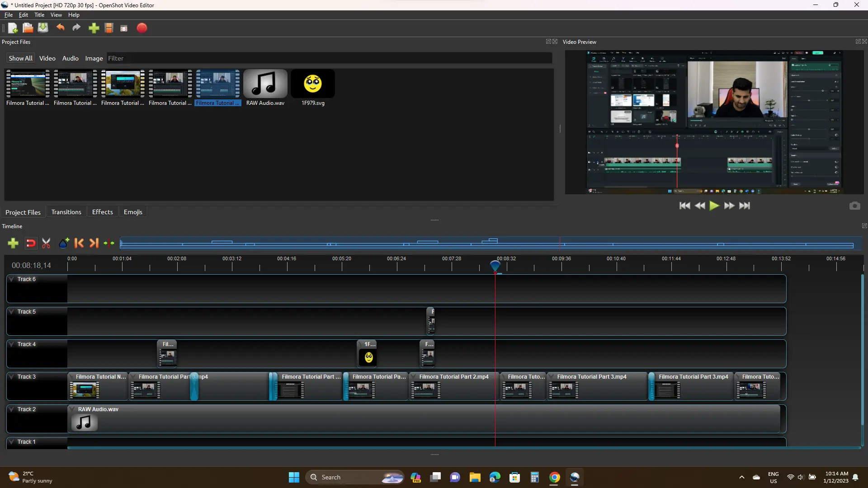This screenshot has width=868, height=488.
Task: Filter project files by Audio
Action: pyautogui.click(x=71, y=58)
